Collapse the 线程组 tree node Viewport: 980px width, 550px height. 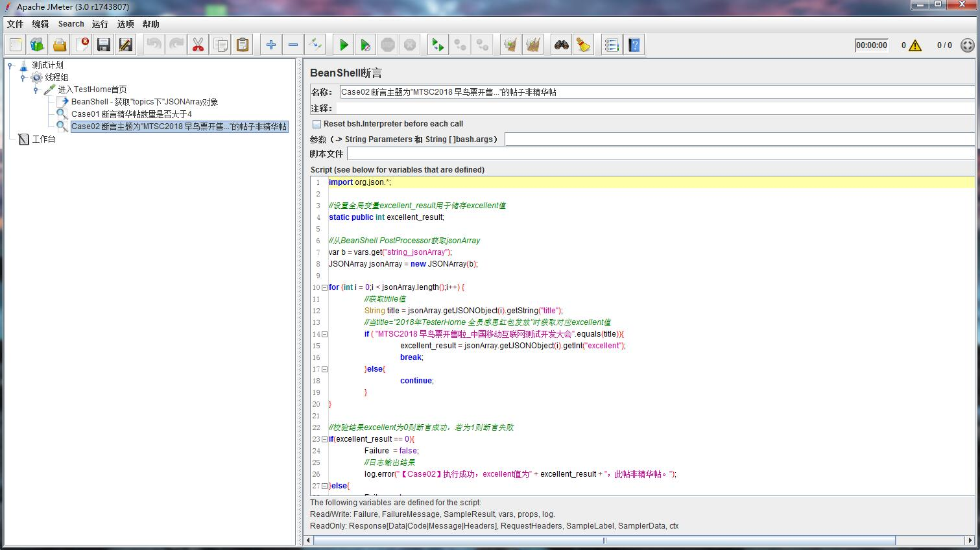click(23, 77)
